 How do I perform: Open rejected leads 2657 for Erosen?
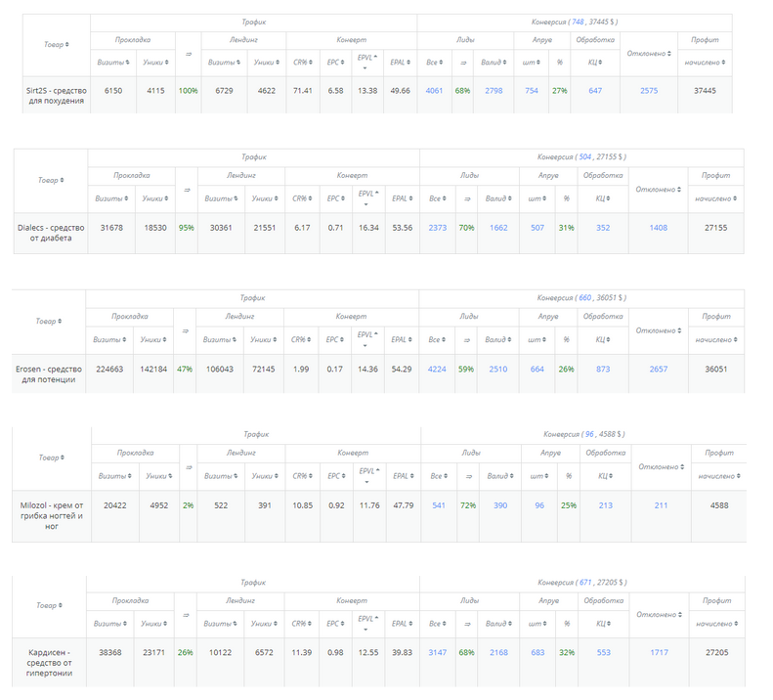tap(659, 369)
